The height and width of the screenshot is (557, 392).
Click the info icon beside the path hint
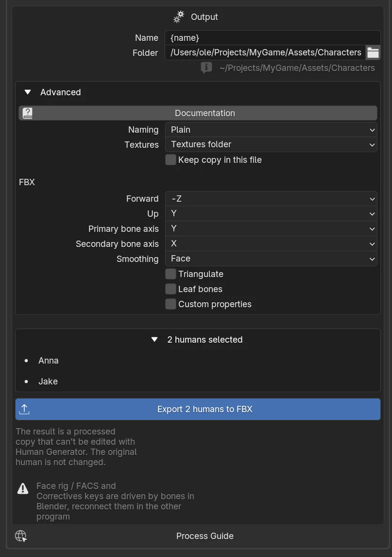206,68
